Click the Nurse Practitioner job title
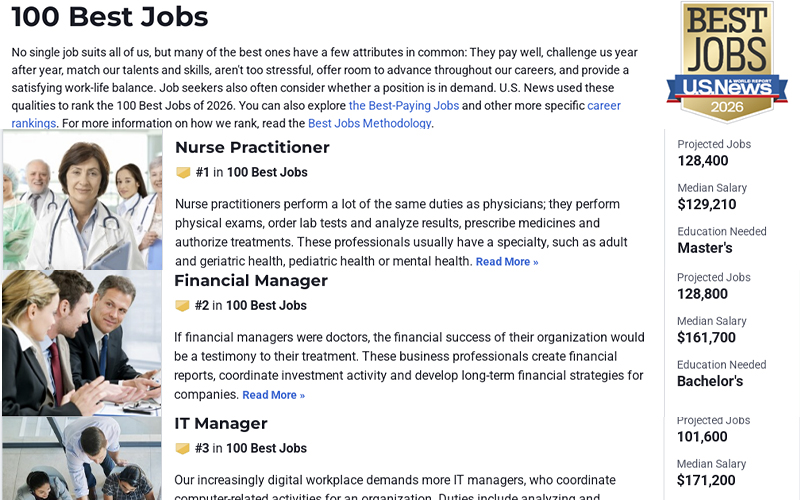Image resolution: width=800 pixels, height=500 pixels. pos(252,147)
